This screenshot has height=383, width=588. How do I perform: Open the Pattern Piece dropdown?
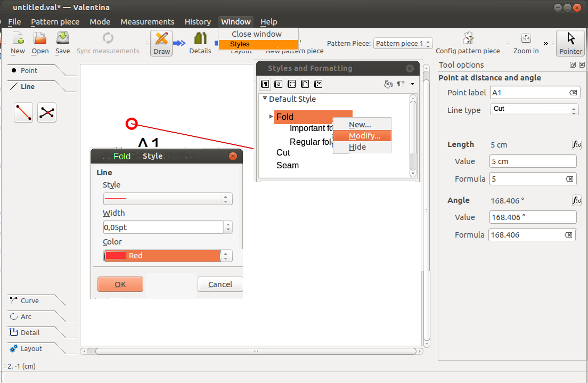point(403,44)
